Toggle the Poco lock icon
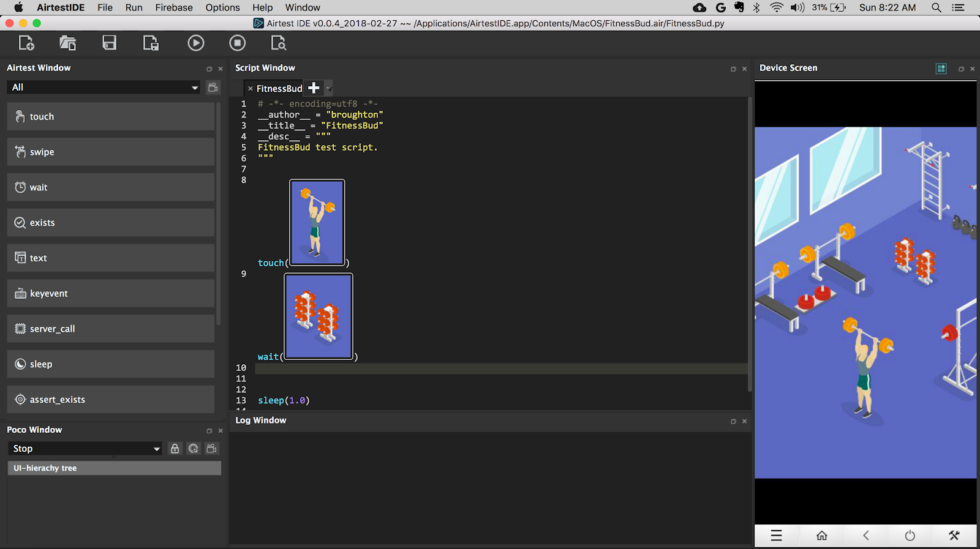 coord(175,449)
